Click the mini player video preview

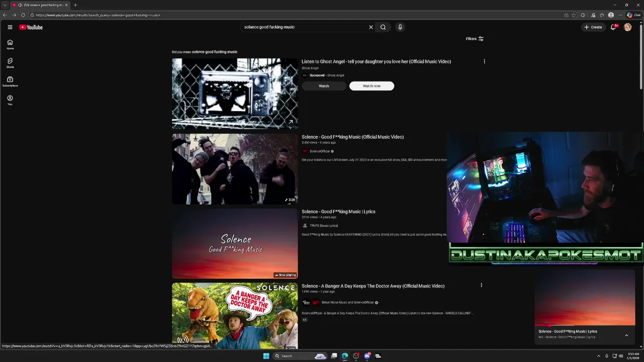(x=585, y=298)
